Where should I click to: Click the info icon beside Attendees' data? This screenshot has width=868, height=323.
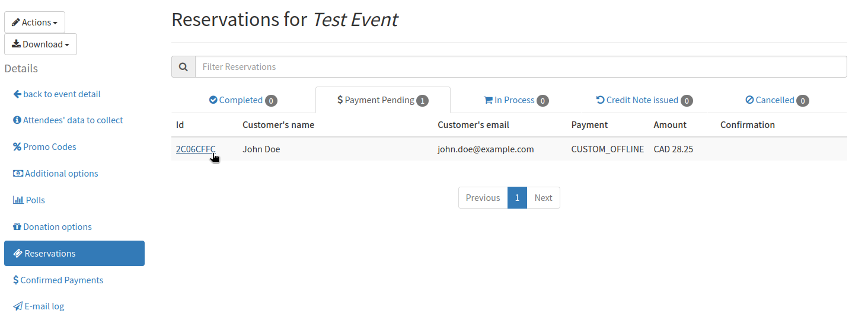[17, 120]
